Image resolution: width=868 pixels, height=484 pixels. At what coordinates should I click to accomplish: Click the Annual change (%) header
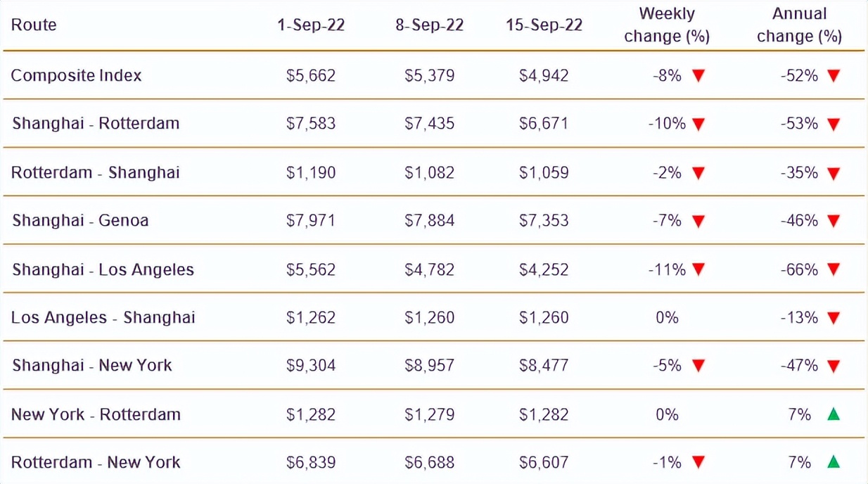(x=799, y=25)
